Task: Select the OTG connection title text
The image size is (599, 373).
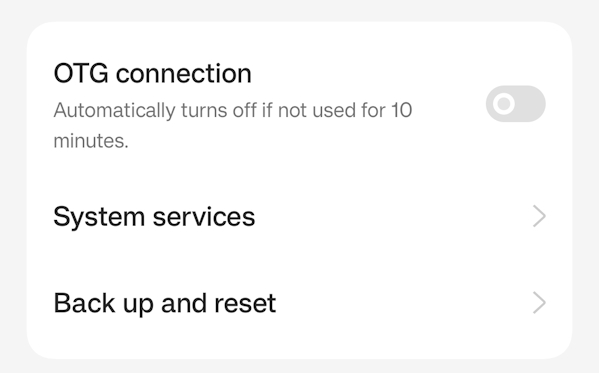Action: [x=152, y=73]
